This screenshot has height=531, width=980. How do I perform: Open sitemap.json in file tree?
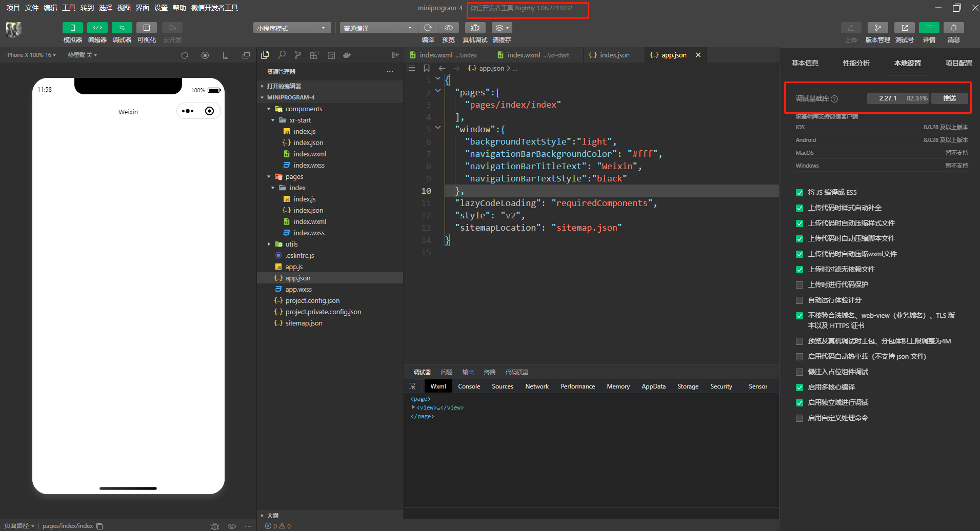pos(304,323)
